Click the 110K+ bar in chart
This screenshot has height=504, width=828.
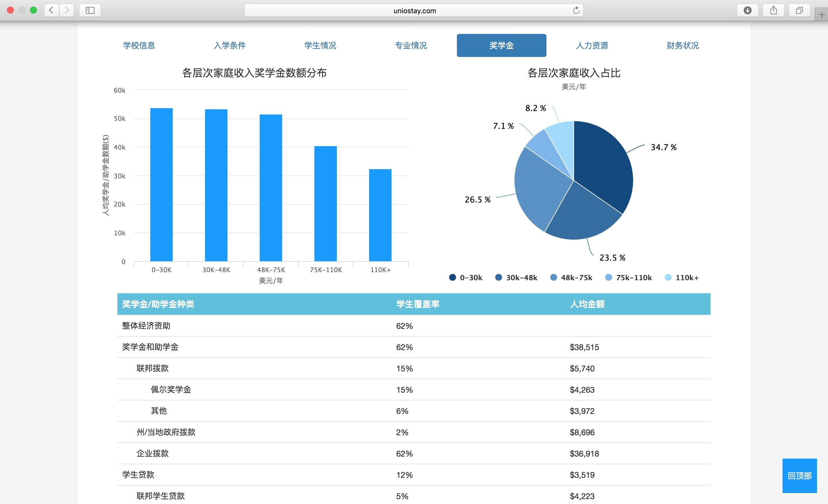(380, 215)
